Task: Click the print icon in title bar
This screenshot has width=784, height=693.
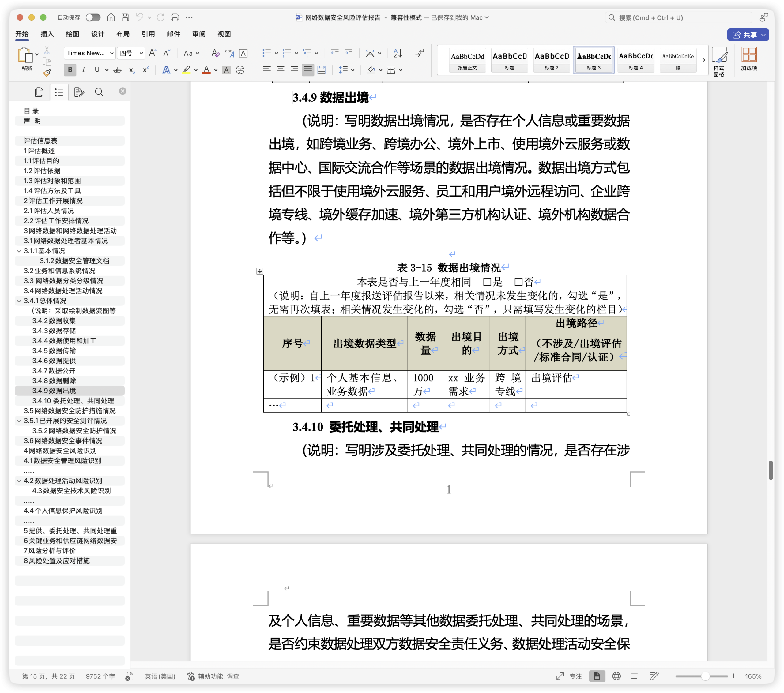Action: [x=175, y=17]
